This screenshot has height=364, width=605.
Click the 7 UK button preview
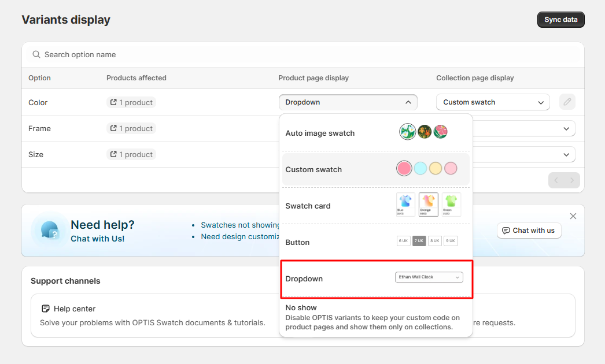click(419, 240)
